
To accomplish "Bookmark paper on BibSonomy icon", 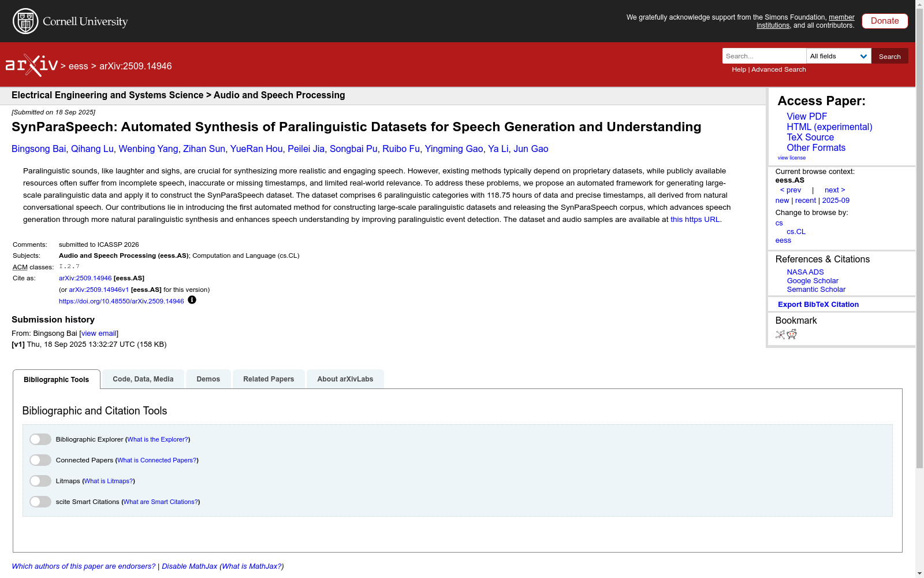I will (780, 334).
